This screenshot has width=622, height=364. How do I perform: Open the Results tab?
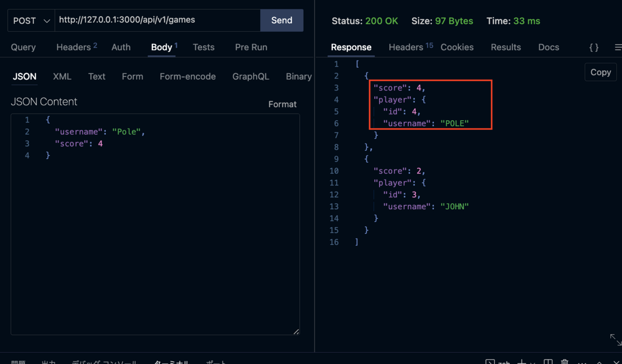tap(505, 47)
